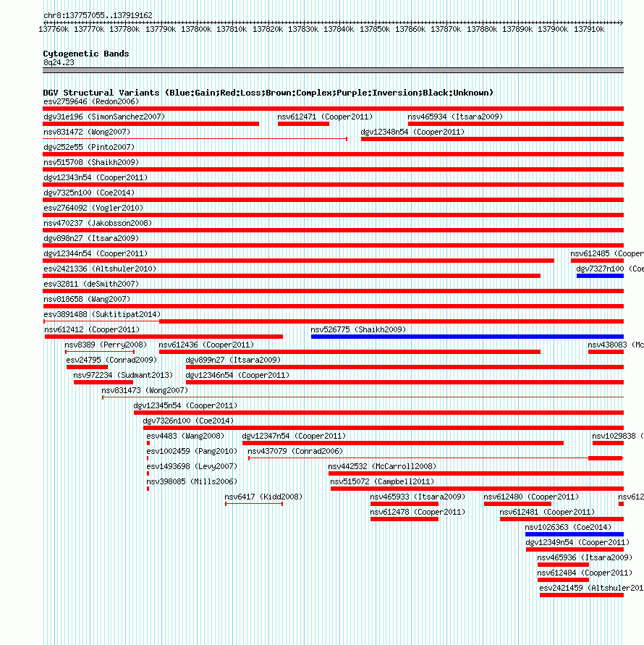644x645 pixels.
Task: Select the 8q24.23 band label
Action: coord(59,62)
